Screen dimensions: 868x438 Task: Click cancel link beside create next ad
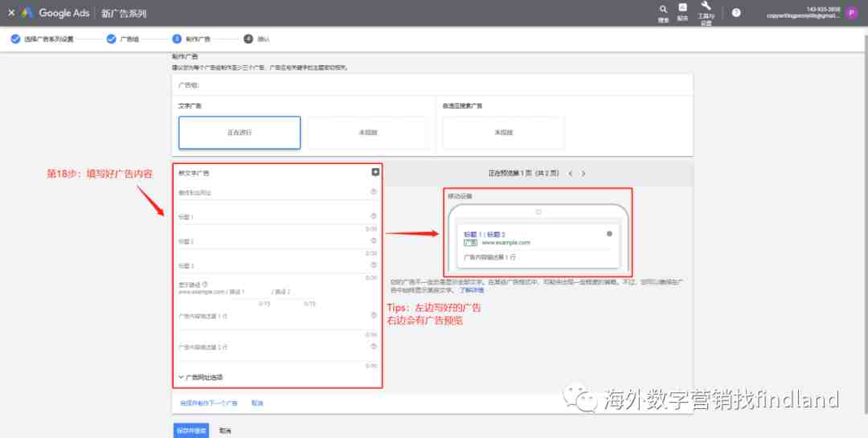coord(257,403)
